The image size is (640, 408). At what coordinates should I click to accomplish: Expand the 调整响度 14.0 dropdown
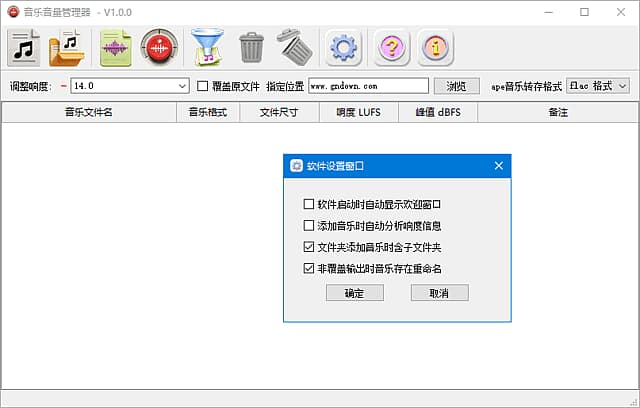182,86
